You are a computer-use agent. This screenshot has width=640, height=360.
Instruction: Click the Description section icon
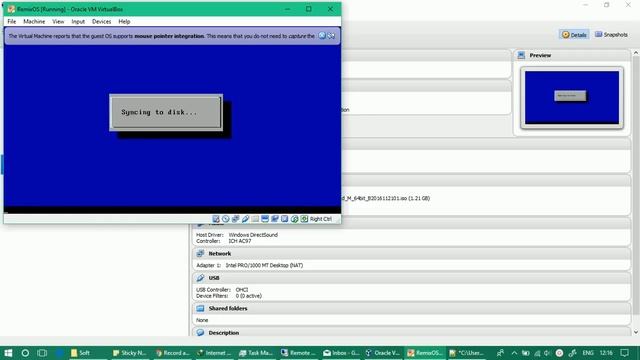(x=200, y=333)
